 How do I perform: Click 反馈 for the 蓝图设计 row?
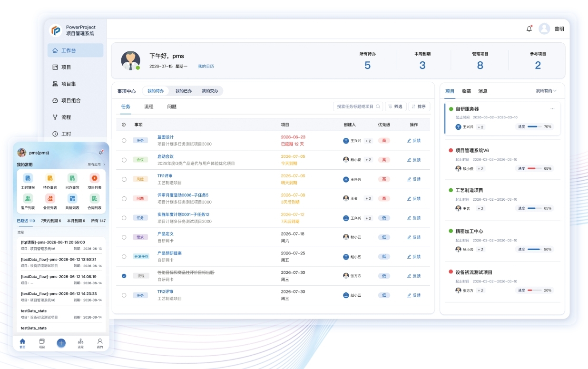pos(414,140)
